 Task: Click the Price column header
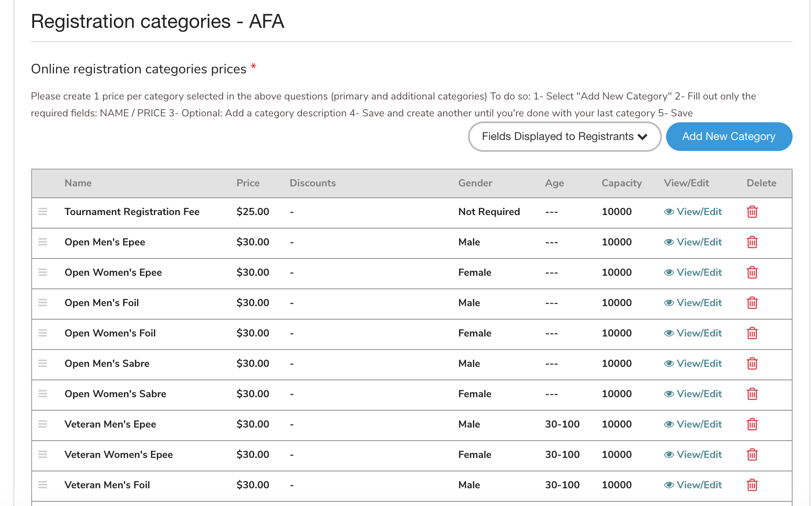point(248,183)
